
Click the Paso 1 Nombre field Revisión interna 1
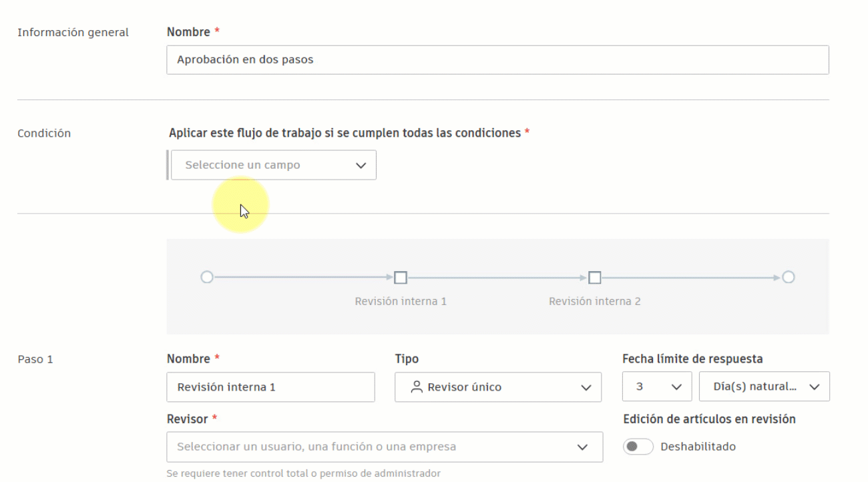(270, 387)
